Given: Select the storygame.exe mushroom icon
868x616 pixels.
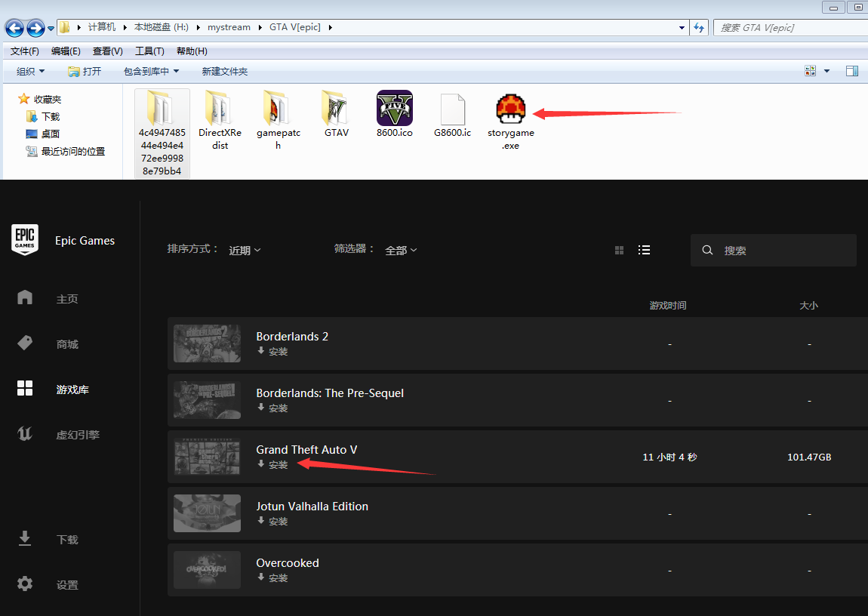Looking at the screenshot, I should pos(510,109).
